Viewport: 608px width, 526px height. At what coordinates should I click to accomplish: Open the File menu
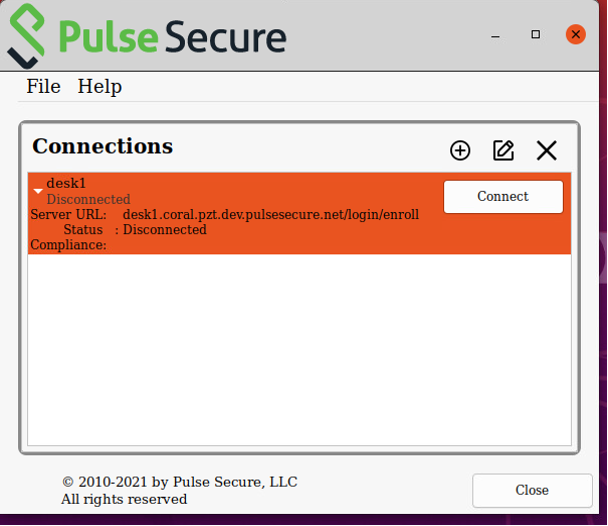(x=43, y=86)
